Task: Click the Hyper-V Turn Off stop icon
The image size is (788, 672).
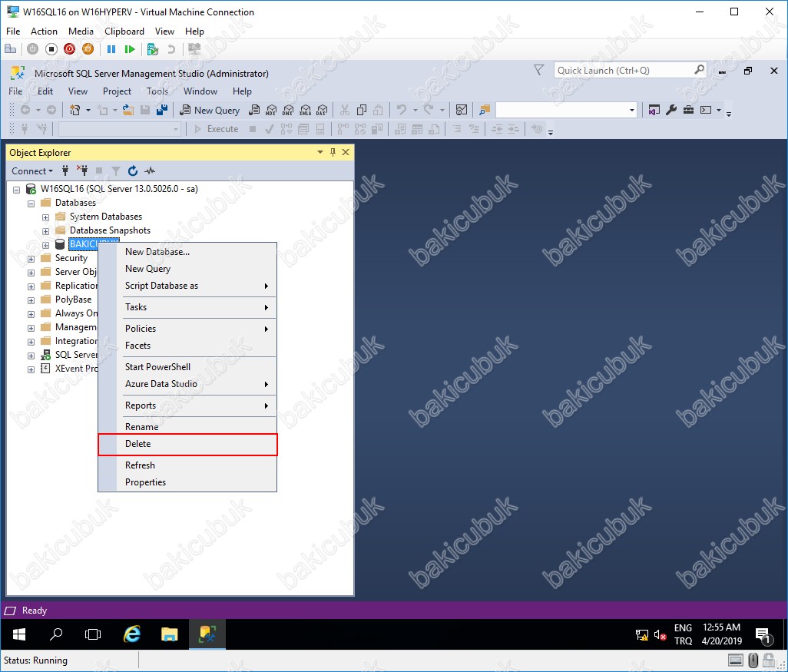Action: [x=51, y=49]
